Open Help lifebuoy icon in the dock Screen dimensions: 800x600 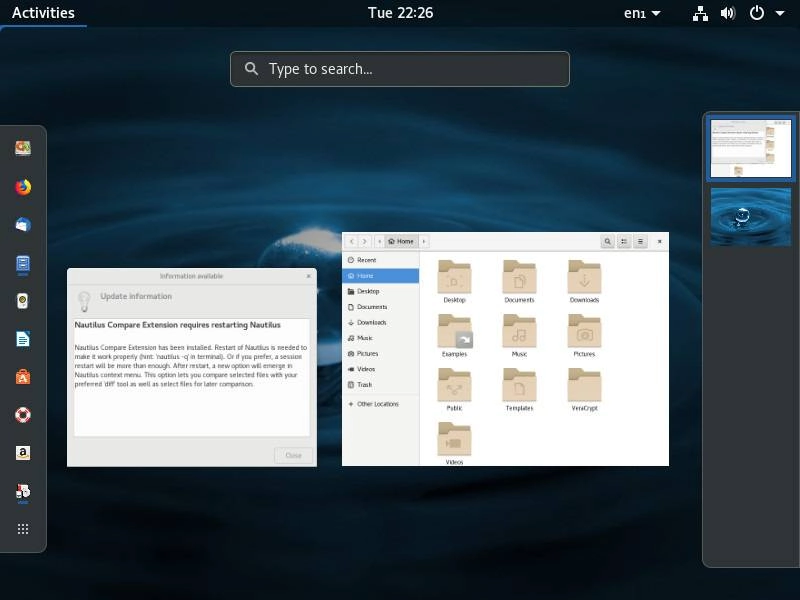tap(23, 415)
